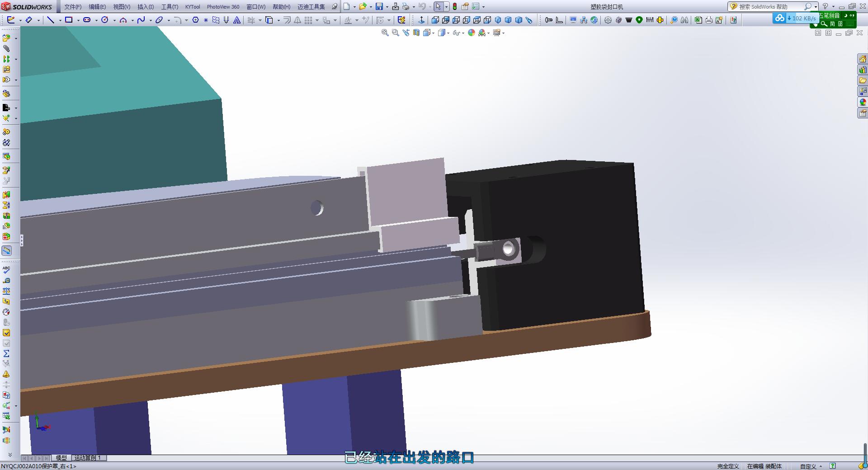Expand the arc tool dropdown arrow
Image resolution: width=868 pixels, height=470 pixels.
coord(132,20)
